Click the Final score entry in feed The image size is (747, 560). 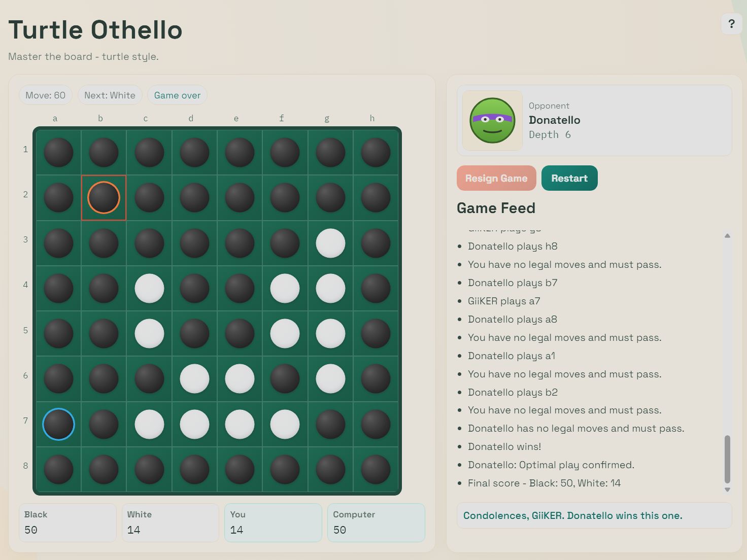click(x=544, y=483)
